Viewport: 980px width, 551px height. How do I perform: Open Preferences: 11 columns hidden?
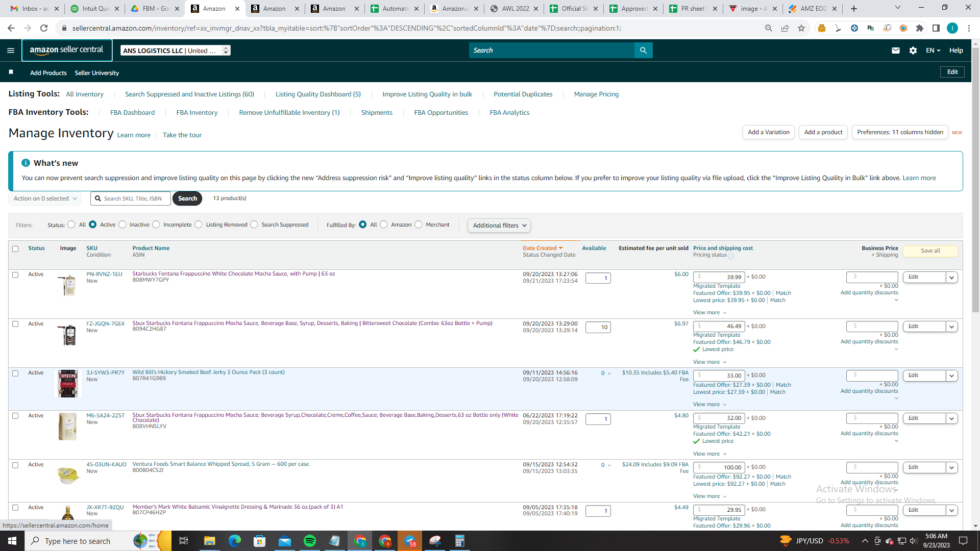tap(900, 132)
